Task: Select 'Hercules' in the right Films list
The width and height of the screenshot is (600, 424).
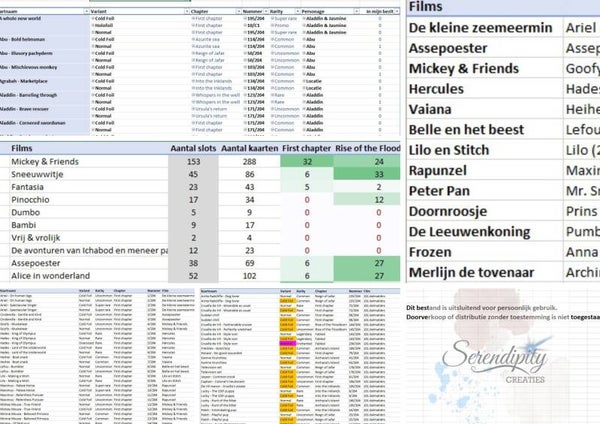Action: point(436,89)
